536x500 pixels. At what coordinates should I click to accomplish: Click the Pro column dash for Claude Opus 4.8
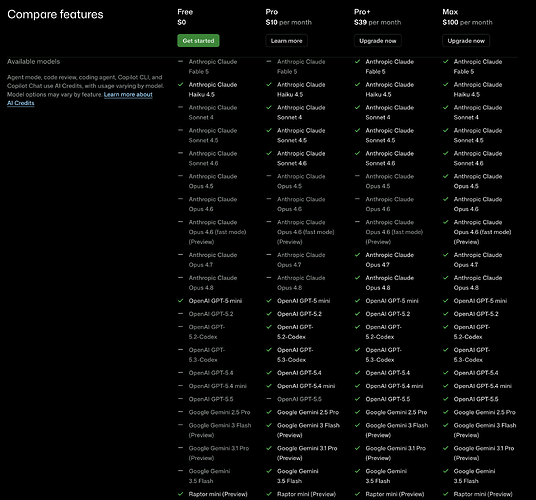tap(269, 278)
